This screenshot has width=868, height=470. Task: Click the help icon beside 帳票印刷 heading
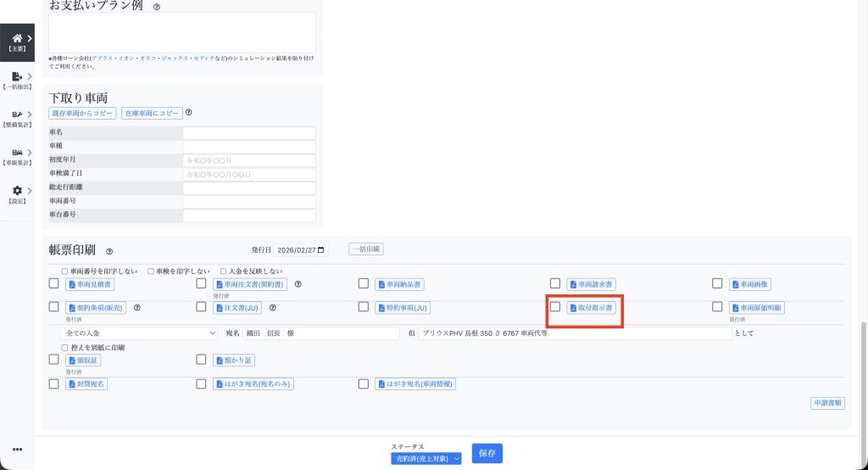109,252
